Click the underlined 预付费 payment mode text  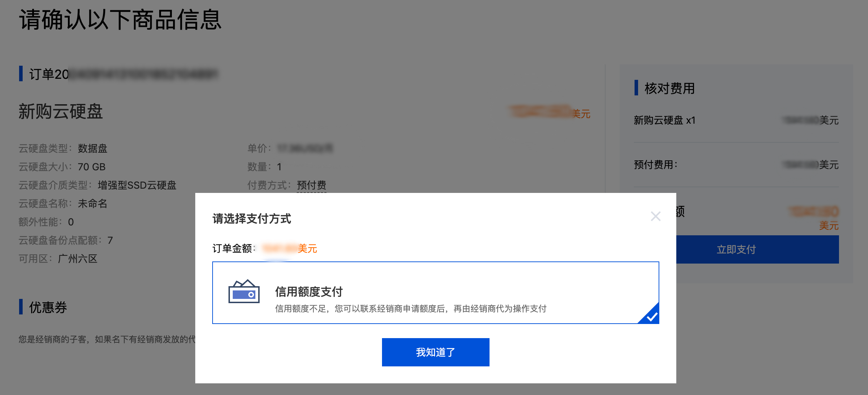pos(312,185)
